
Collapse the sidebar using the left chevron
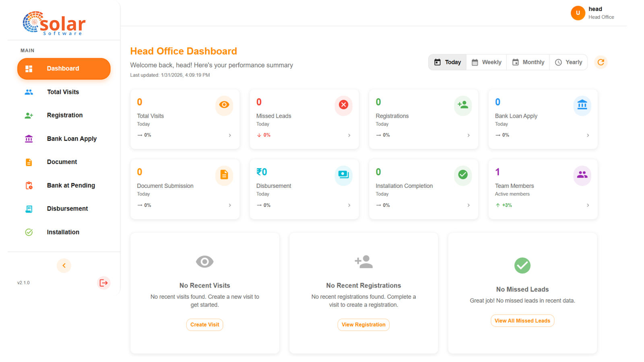(64, 265)
